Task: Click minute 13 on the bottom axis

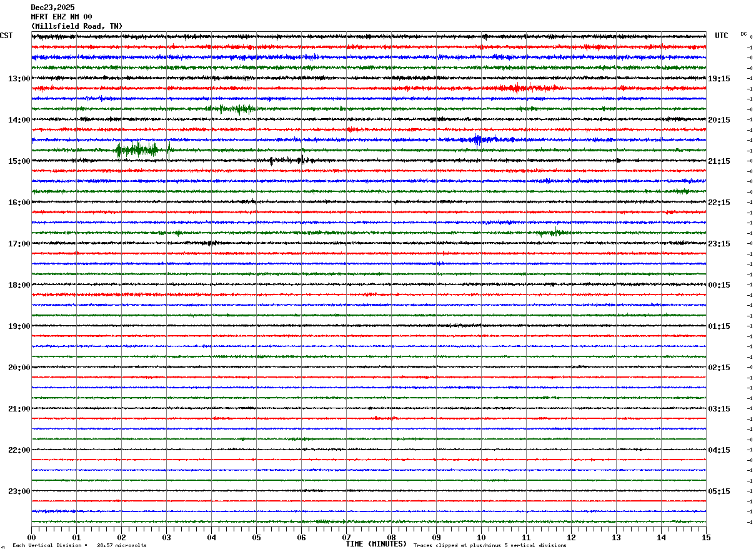Action: (616, 537)
